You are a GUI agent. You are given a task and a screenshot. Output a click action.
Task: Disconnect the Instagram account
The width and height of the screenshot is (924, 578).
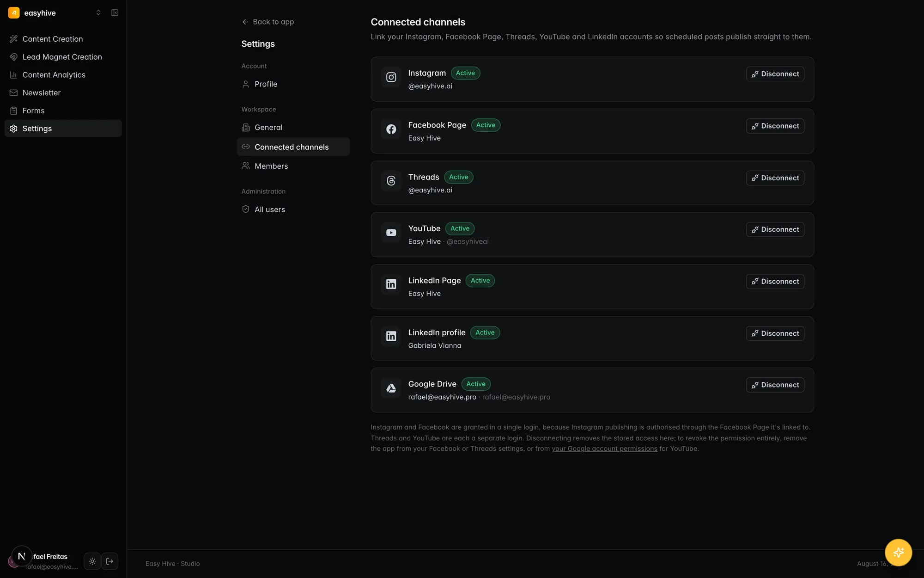pos(775,74)
